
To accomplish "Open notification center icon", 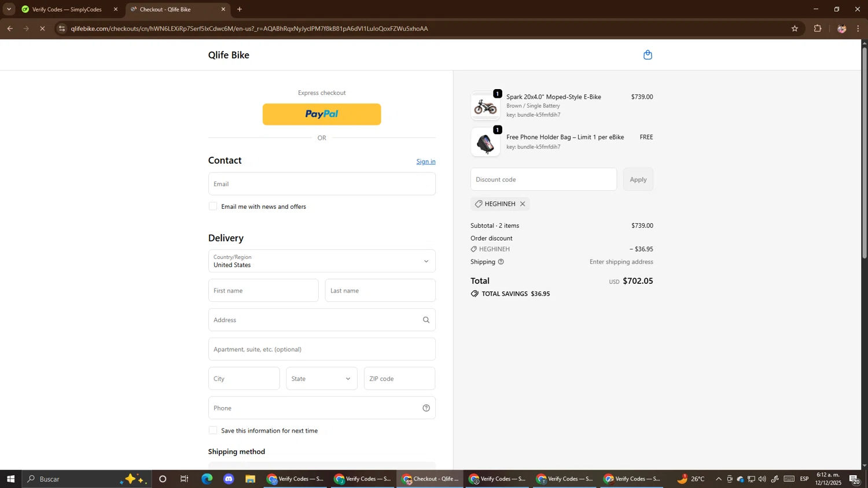I will coord(854,479).
